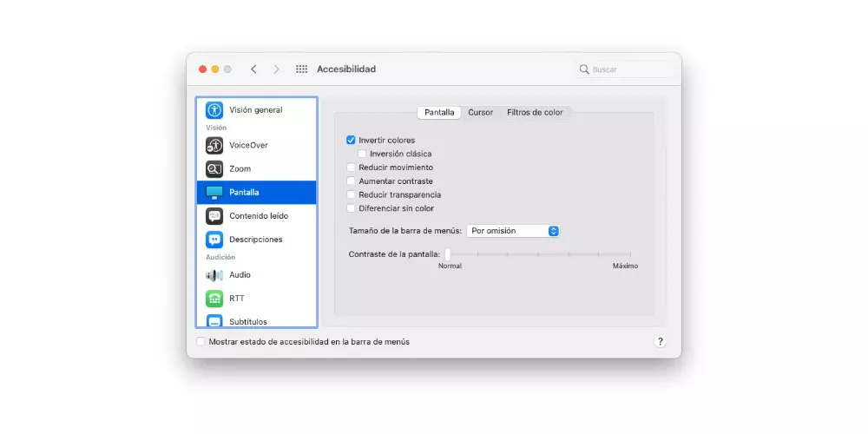Select the VoiceOver icon in sidebar
The image size is (868, 434).
click(214, 146)
